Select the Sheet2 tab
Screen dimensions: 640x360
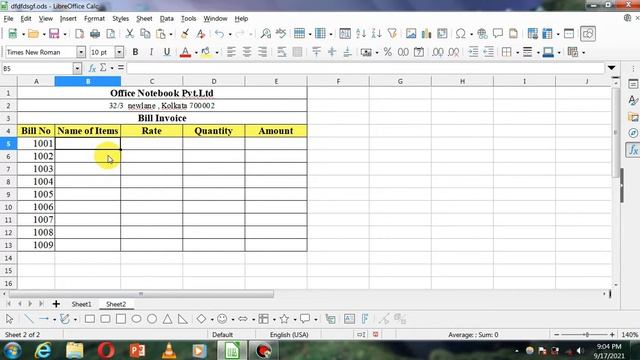tap(116, 304)
